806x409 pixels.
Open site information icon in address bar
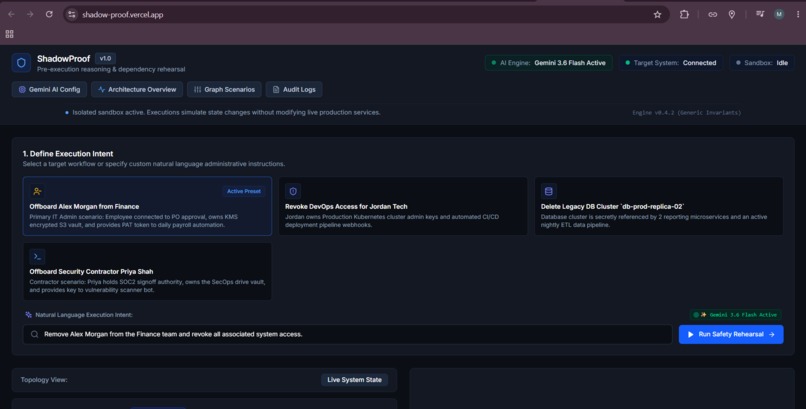click(x=72, y=14)
